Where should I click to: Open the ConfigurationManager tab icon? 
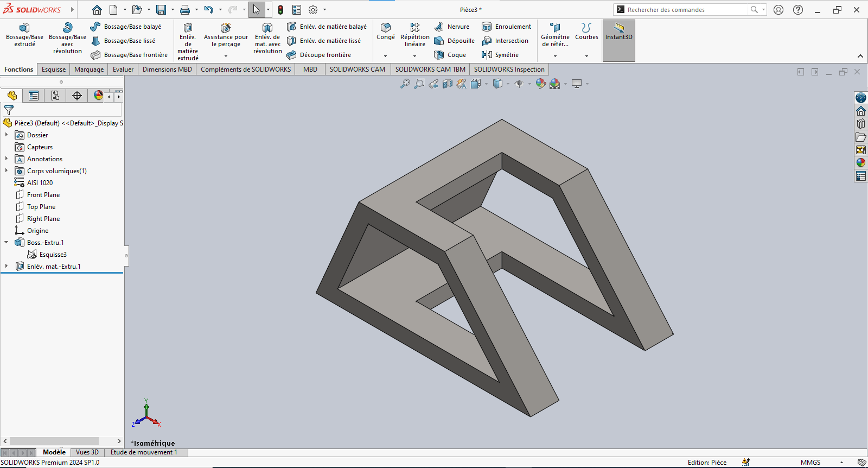[55, 96]
